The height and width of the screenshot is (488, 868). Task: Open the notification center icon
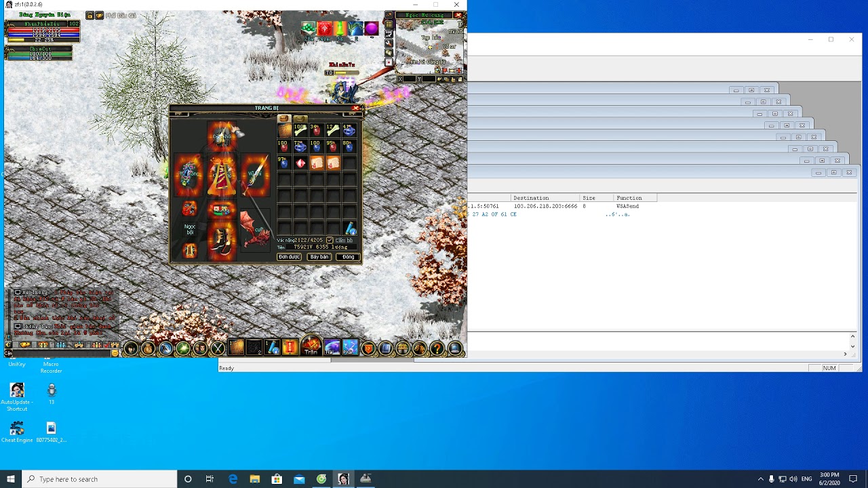coord(853,479)
